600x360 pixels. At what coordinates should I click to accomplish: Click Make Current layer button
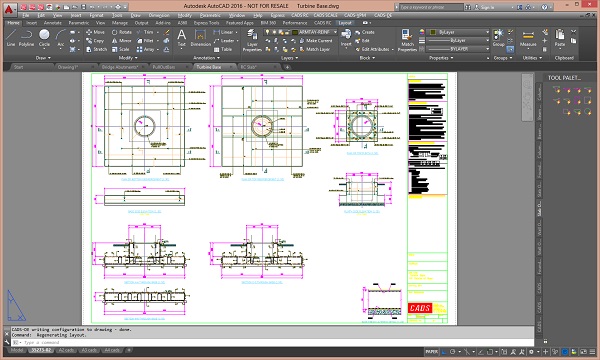pyautogui.click(x=316, y=41)
